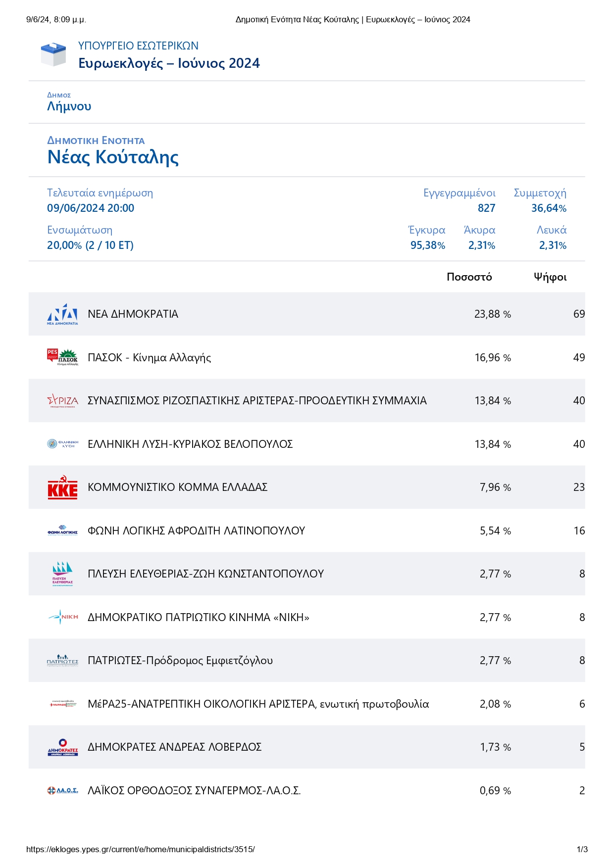Click the Πλεύση Ελευθερίας sailboat logo

tap(62, 574)
